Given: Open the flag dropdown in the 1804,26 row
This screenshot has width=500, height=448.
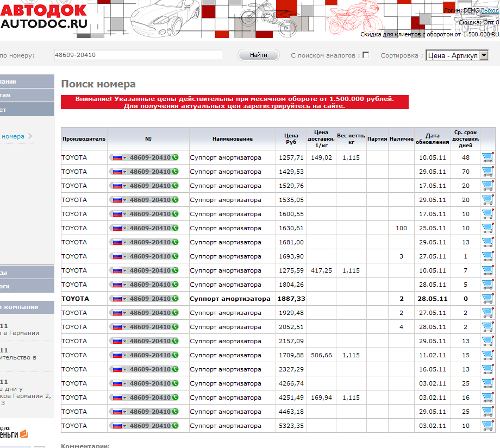Looking at the screenshot, I should tap(118, 285).
